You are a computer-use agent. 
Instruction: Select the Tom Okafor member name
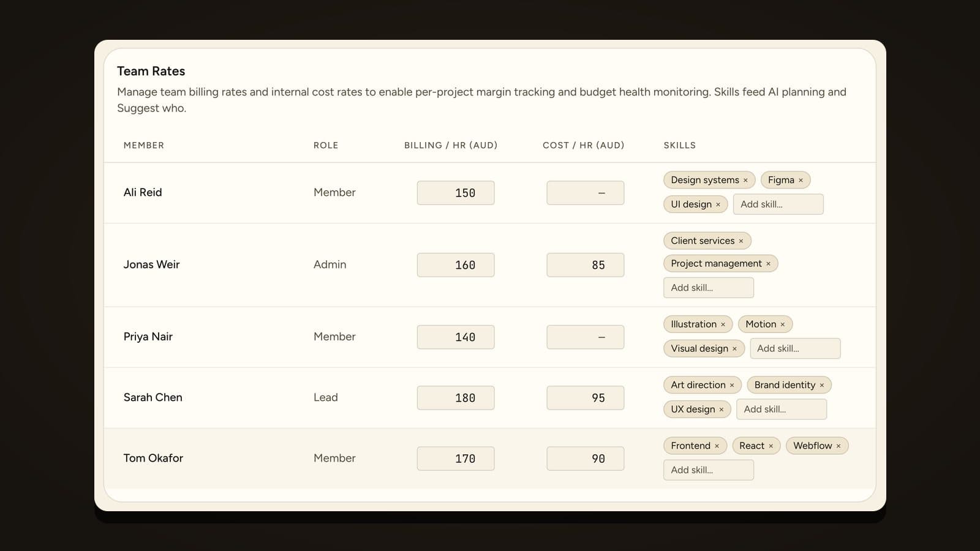pyautogui.click(x=153, y=458)
